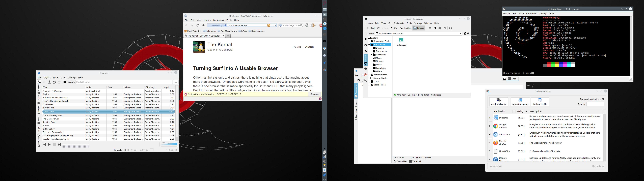Open Amarok Playlist menu
The image size is (644, 181).
click(x=47, y=77)
